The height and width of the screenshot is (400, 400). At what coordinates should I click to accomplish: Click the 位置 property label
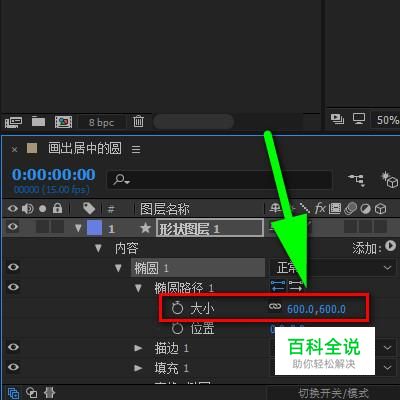(x=202, y=329)
